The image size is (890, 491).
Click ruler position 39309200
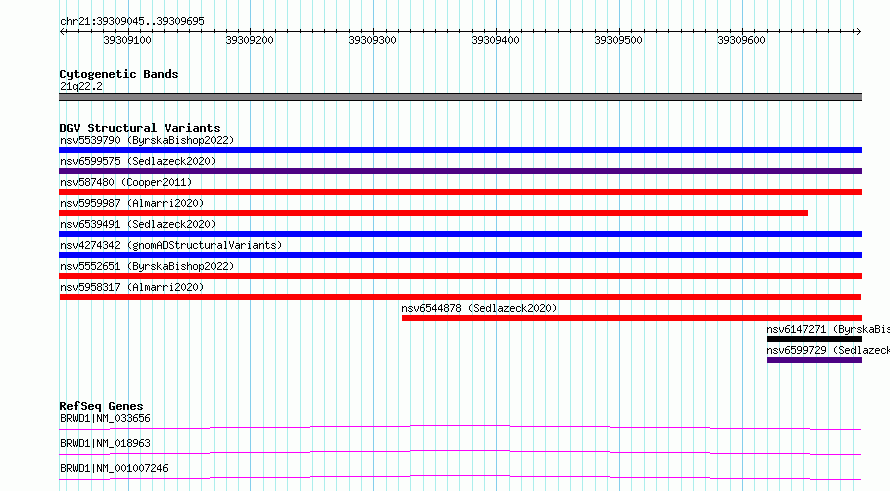click(250, 40)
